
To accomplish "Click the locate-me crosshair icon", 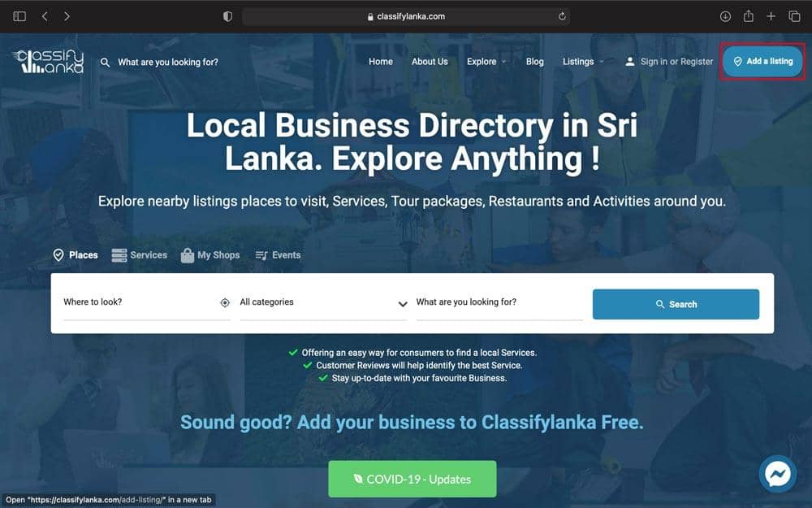I will coord(225,302).
